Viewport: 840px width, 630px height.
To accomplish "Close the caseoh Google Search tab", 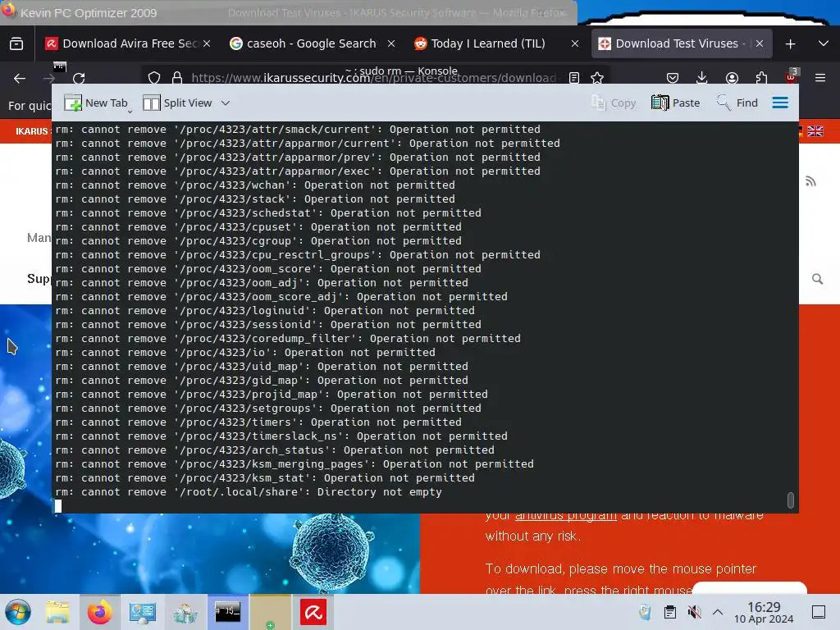I will click(391, 43).
